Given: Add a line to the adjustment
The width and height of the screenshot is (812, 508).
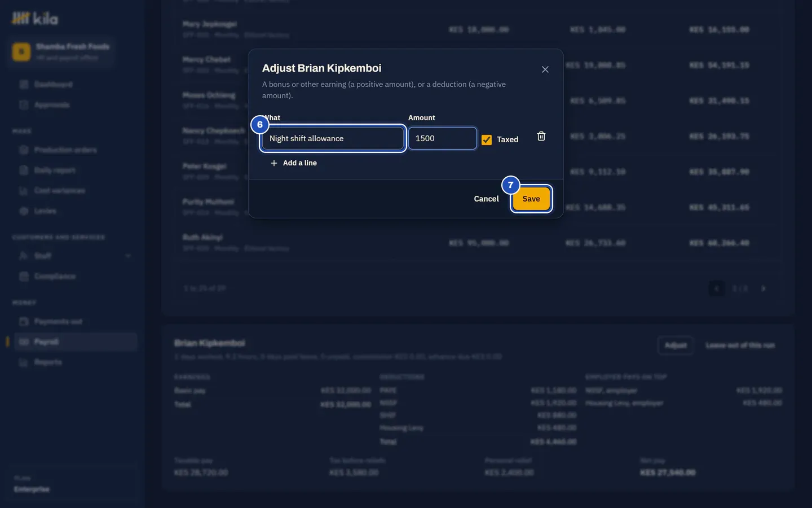Looking at the screenshot, I should click(293, 163).
